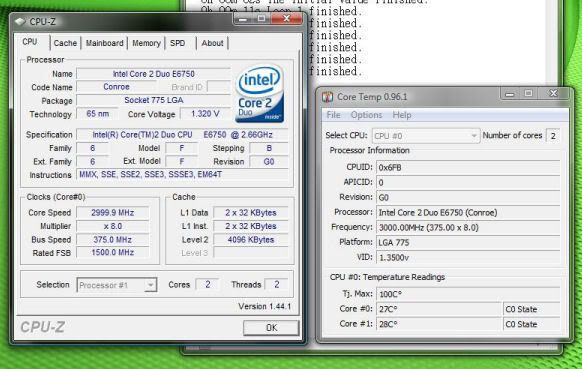Minimize the CPU-Z window
582x369 pixels.
(x=243, y=19)
